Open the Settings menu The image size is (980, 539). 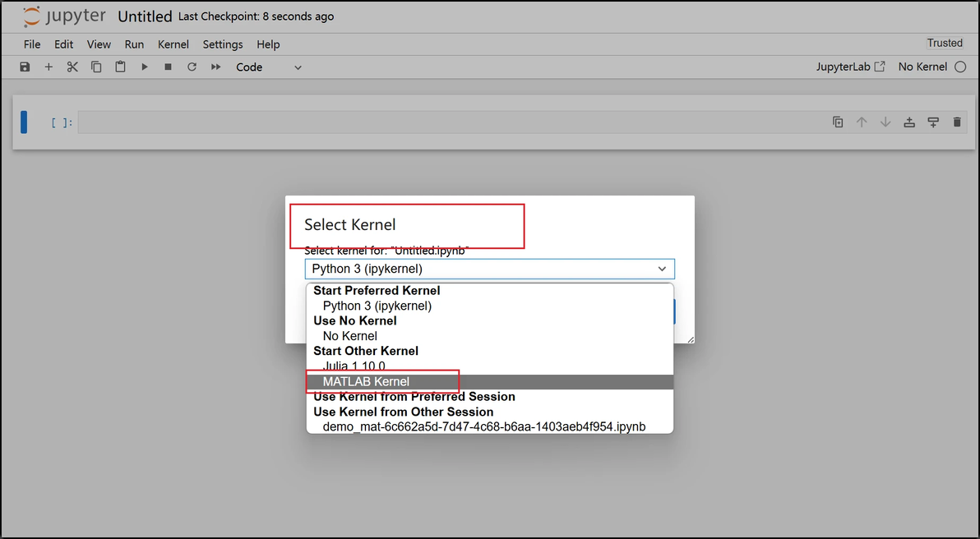click(x=223, y=44)
